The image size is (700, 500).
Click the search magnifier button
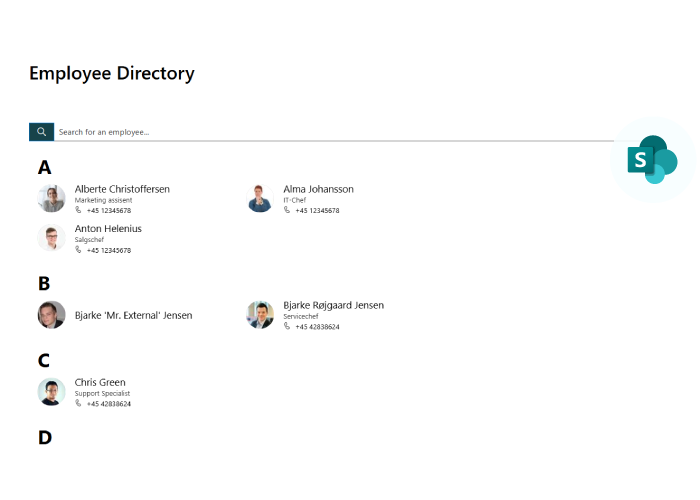pos(42,132)
